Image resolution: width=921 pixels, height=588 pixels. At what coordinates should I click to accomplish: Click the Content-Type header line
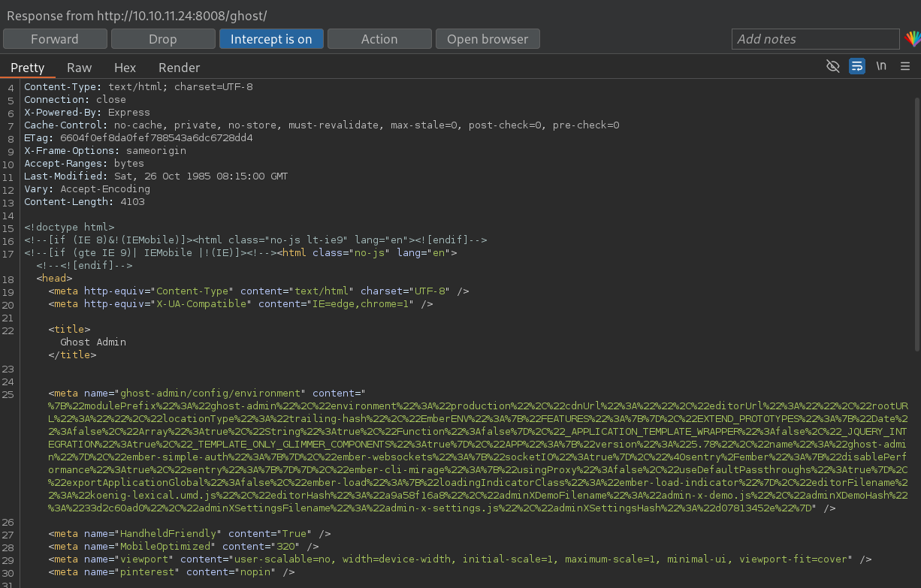138,87
